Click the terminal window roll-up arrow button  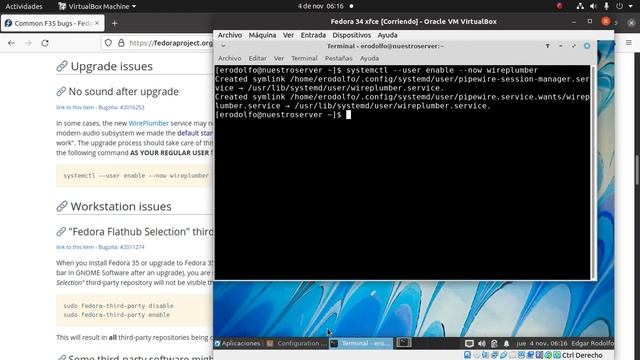(x=548, y=46)
